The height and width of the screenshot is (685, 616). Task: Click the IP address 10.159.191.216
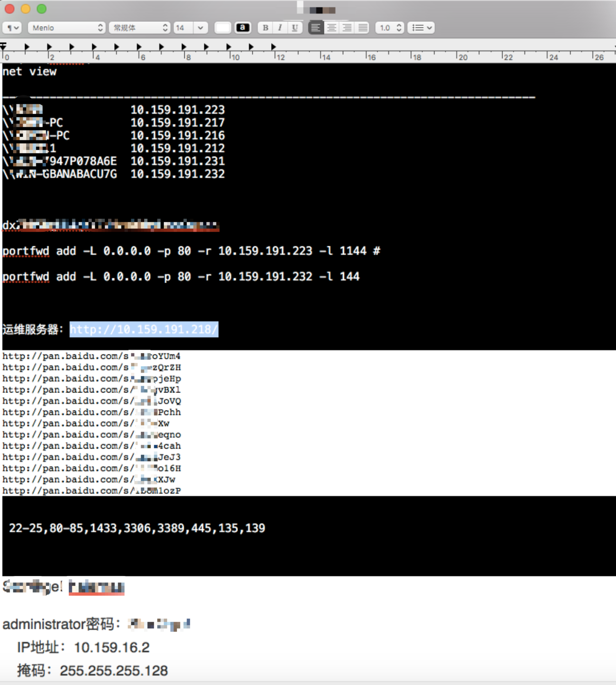pos(177,135)
